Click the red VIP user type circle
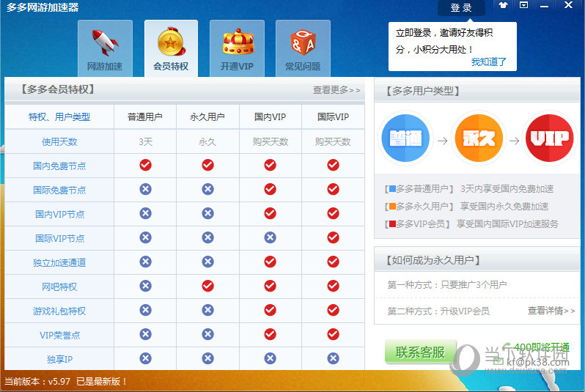Viewport: 585px width, 392px height. click(549, 139)
